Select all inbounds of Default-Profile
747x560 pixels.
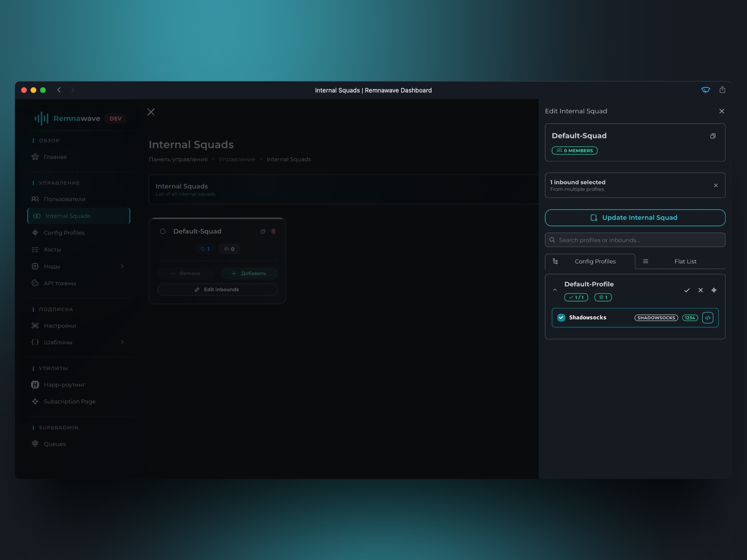(x=687, y=290)
